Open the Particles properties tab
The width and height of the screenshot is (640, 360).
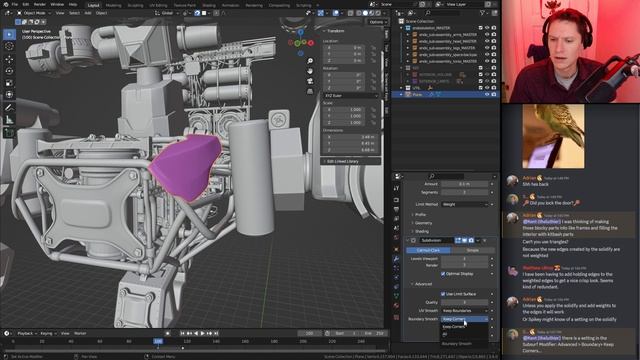point(396,268)
